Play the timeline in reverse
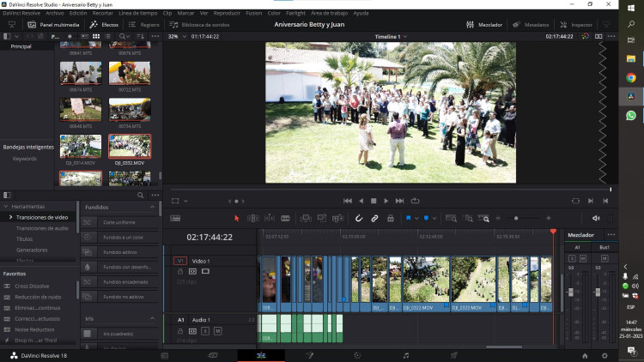The width and height of the screenshot is (644, 362). pos(361,201)
